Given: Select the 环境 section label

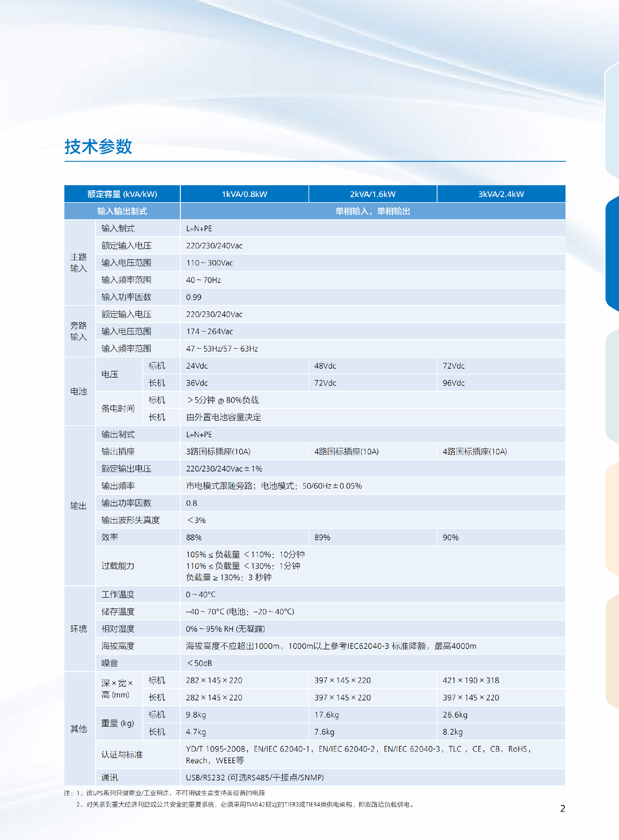Looking at the screenshot, I should coord(79,629).
